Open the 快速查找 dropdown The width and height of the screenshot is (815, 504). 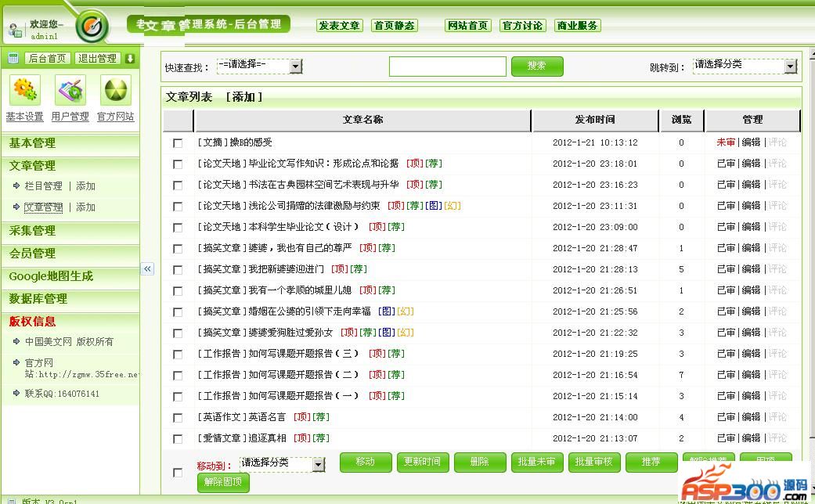259,66
